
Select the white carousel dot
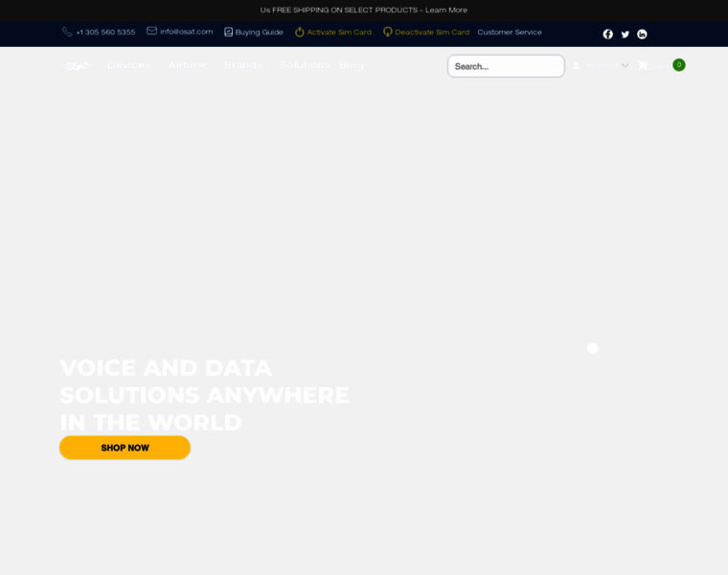[592, 348]
